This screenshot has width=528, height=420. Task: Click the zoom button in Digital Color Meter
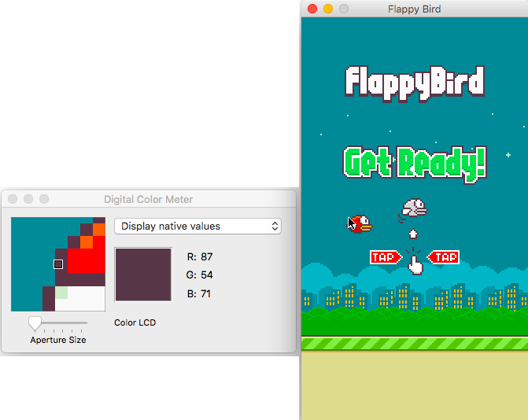[44, 199]
